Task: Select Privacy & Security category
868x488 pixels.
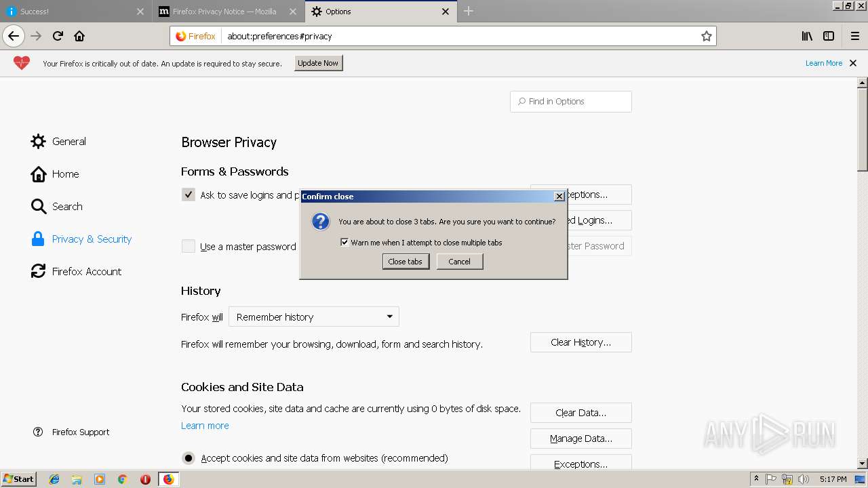Action: (x=81, y=239)
